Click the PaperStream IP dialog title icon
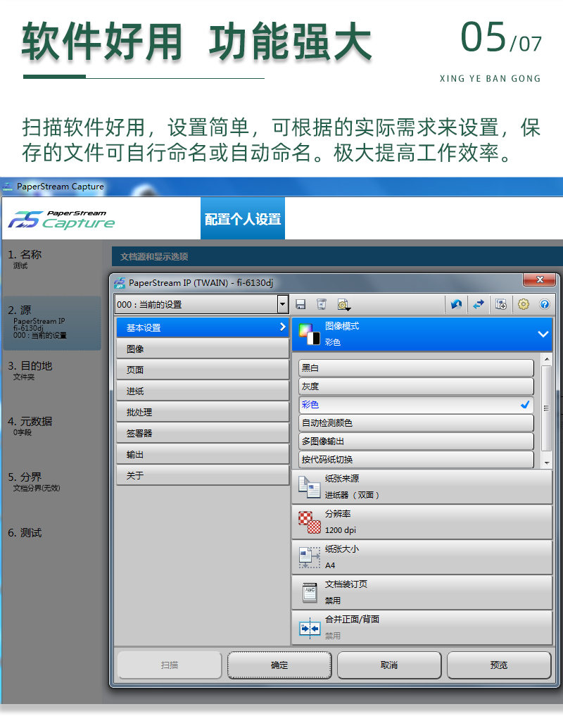563x728 pixels. [x=120, y=282]
